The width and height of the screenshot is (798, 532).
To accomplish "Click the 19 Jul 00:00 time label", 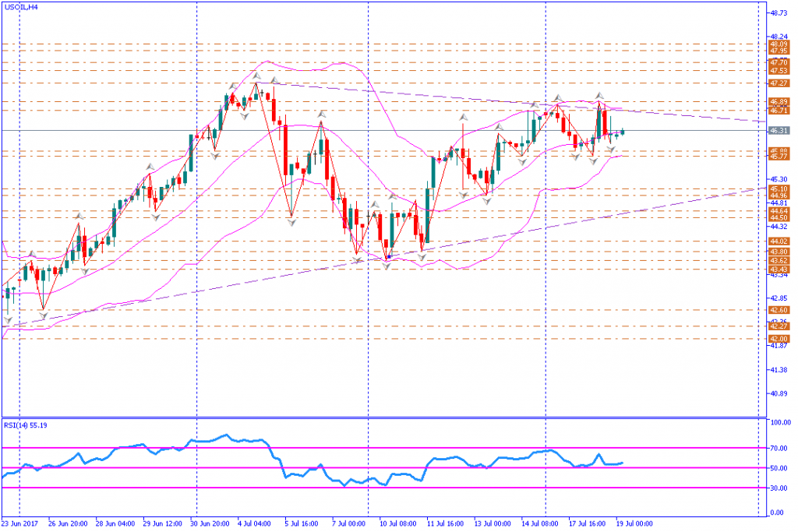I will [x=635, y=524].
